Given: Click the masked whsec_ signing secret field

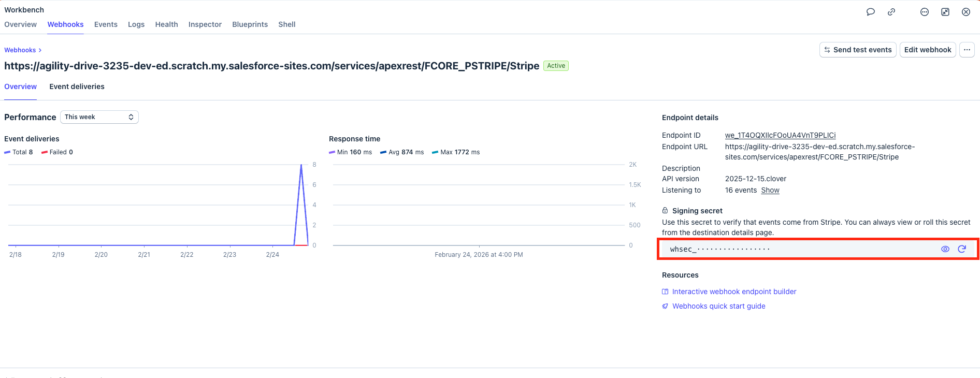Looking at the screenshot, I should [818, 249].
